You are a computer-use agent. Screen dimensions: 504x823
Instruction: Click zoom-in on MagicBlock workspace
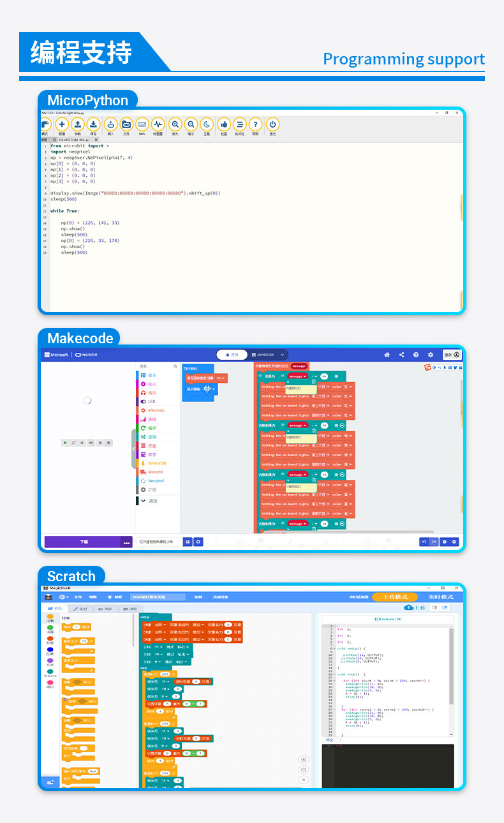(304, 760)
